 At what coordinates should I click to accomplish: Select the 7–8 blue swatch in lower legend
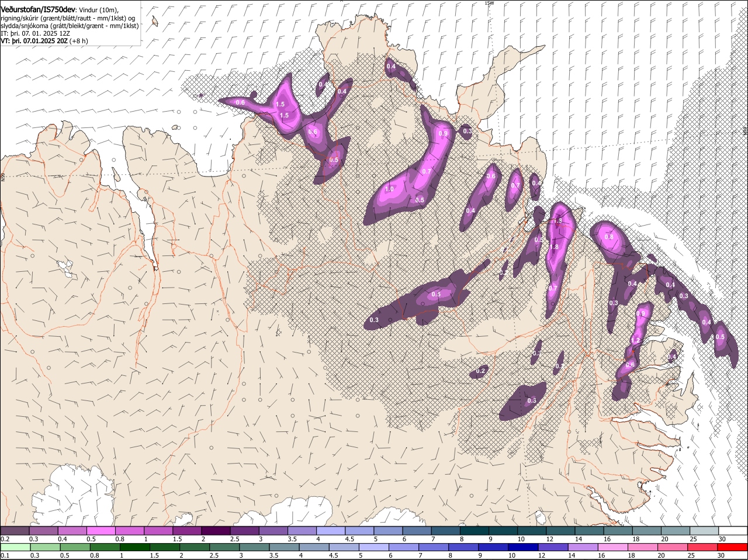433,547
